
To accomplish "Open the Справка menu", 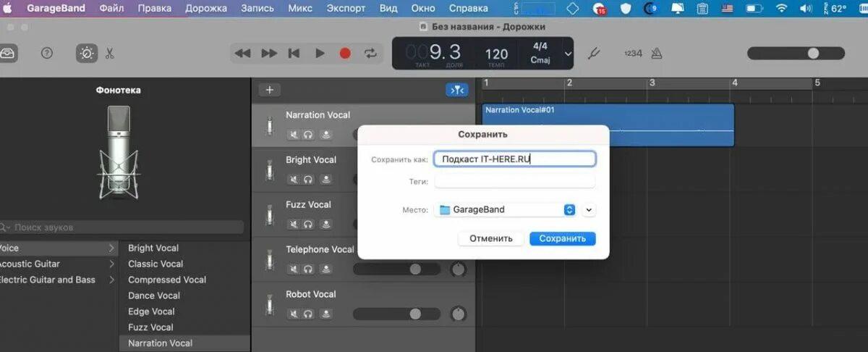I will [469, 9].
